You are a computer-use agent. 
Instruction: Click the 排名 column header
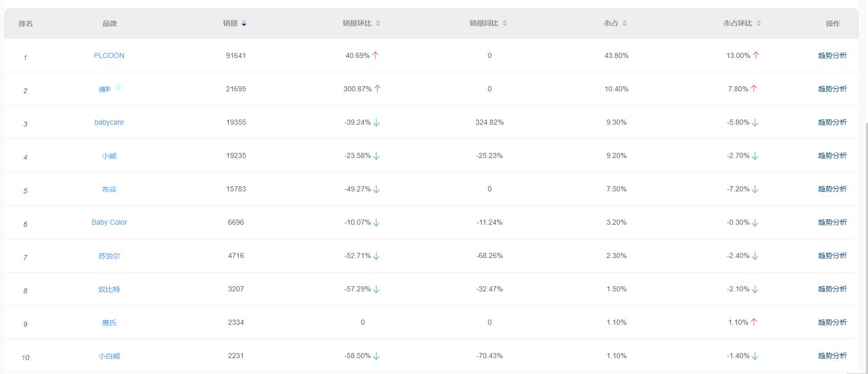tap(26, 24)
